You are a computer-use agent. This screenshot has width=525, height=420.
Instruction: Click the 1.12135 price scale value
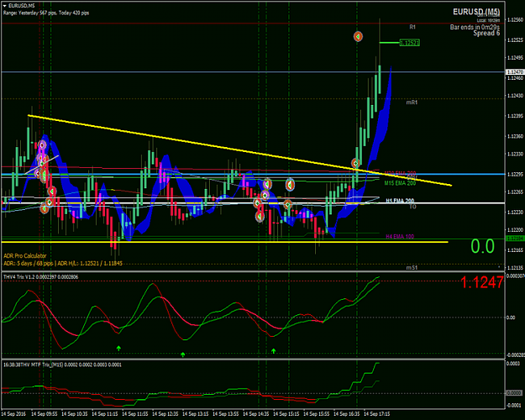click(516, 268)
